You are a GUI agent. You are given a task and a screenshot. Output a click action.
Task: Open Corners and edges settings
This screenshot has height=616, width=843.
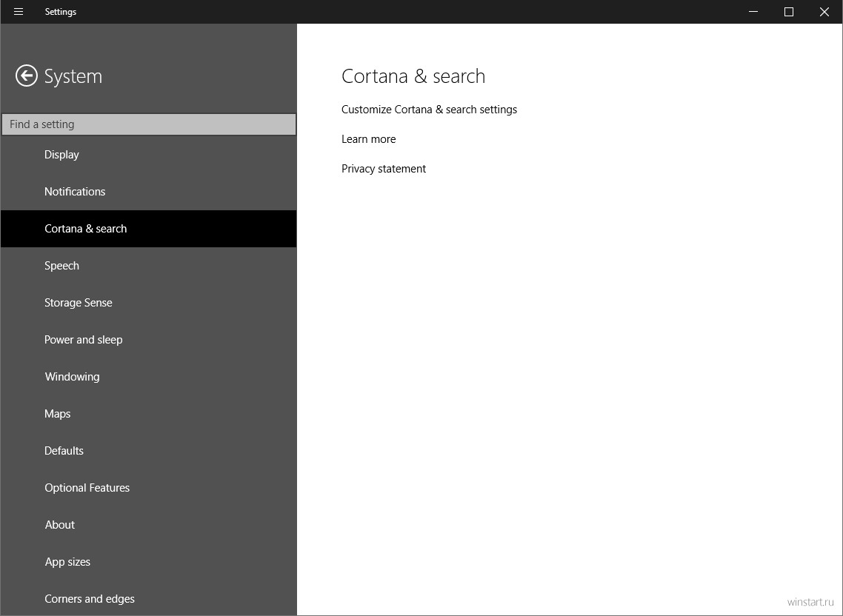pos(148,599)
